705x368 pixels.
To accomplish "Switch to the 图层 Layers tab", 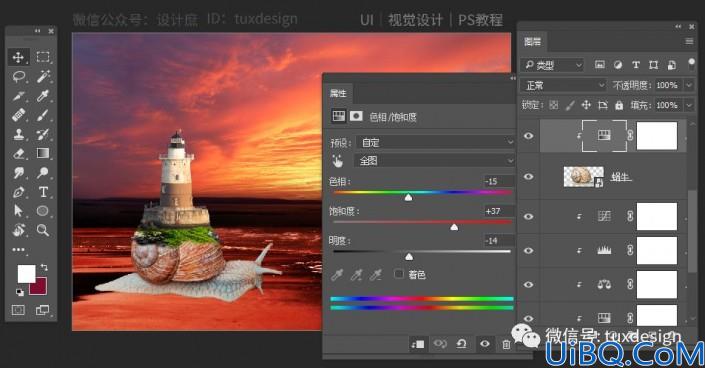I will click(x=533, y=42).
